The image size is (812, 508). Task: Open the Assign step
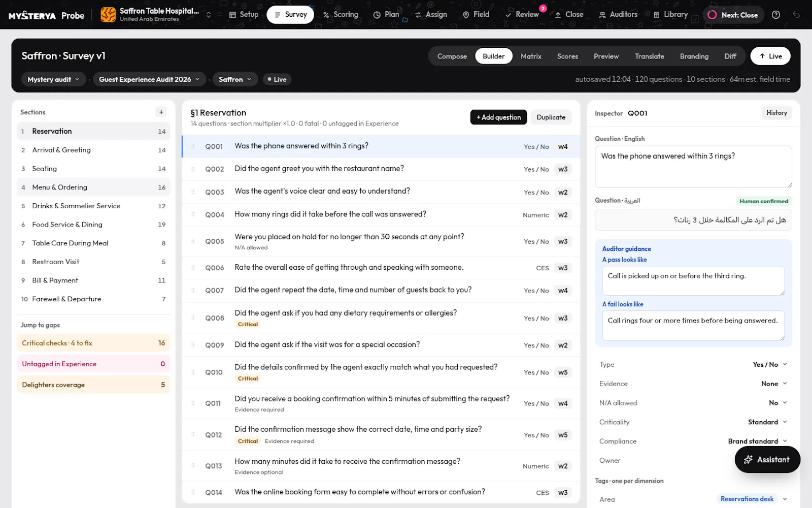431,15
